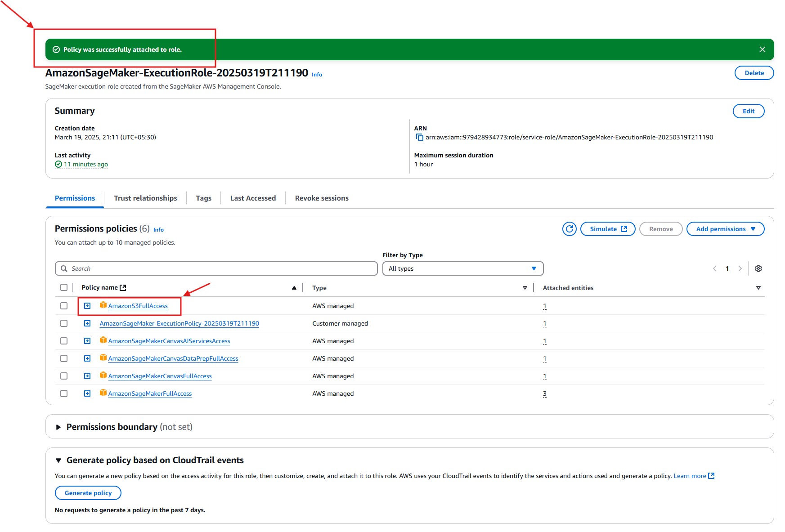Sort by Policy name ascending arrow
This screenshot has height=532, width=785.
(294, 288)
